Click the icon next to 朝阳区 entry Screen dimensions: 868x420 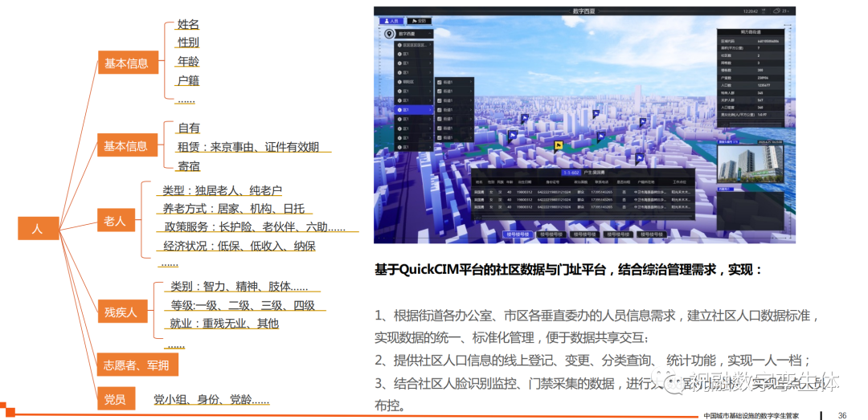pyautogui.click(x=399, y=82)
